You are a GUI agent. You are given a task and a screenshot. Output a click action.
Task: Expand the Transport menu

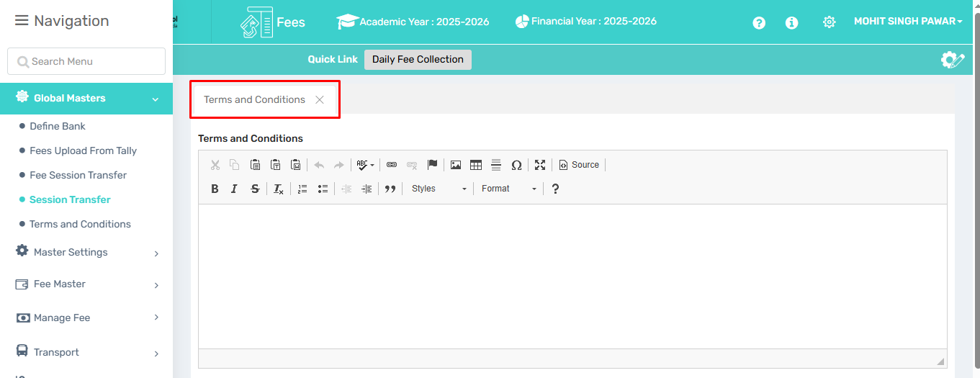pyautogui.click(x=86, y=352)
